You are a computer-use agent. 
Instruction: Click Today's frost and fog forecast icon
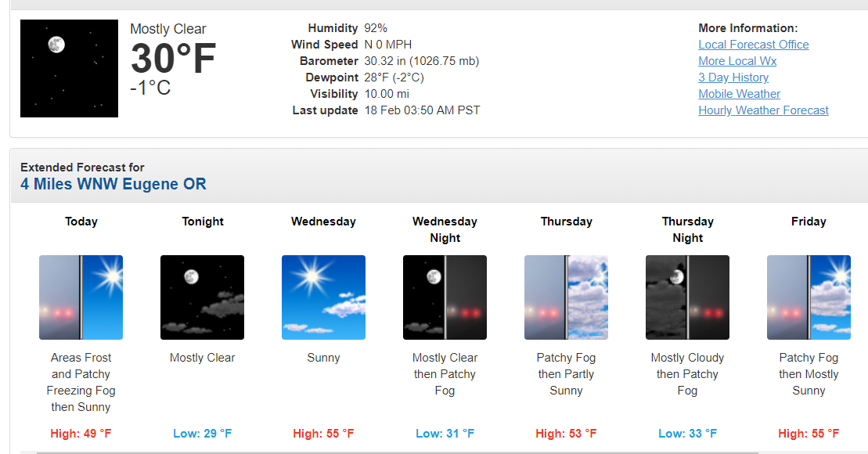[81, 297]
